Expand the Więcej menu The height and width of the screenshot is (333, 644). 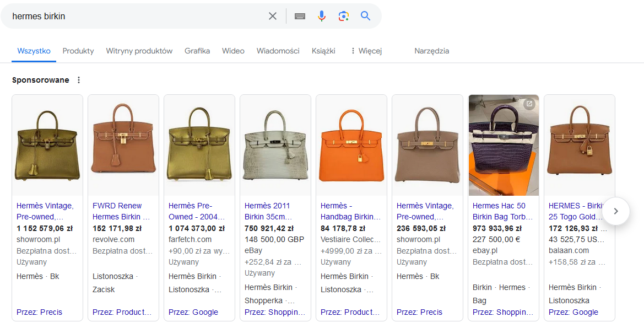coord(366,51)
